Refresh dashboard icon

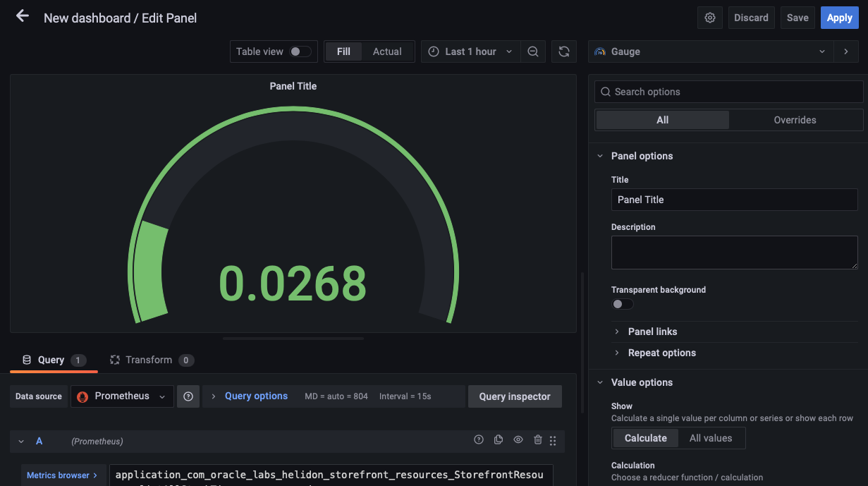click(x=564, y=51)
